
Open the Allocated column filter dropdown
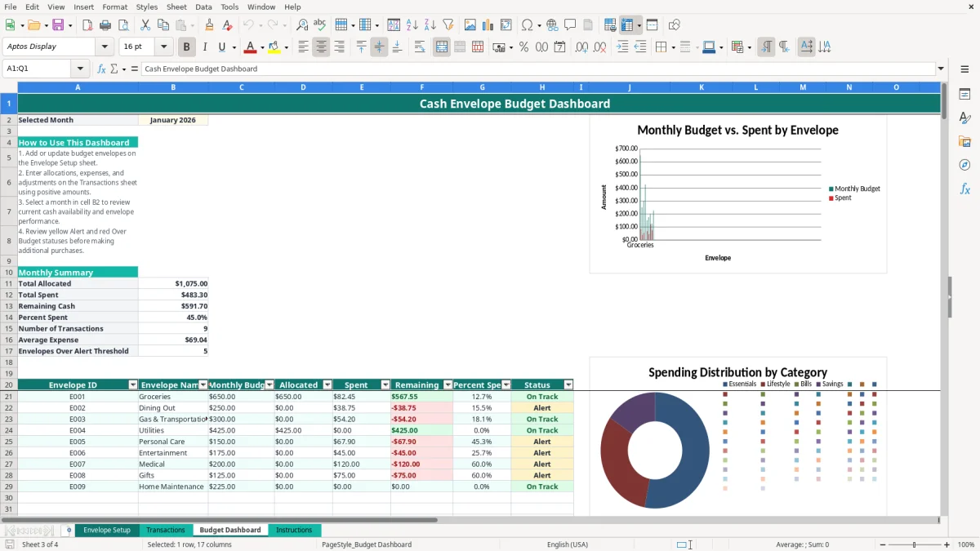pos(327,384)
